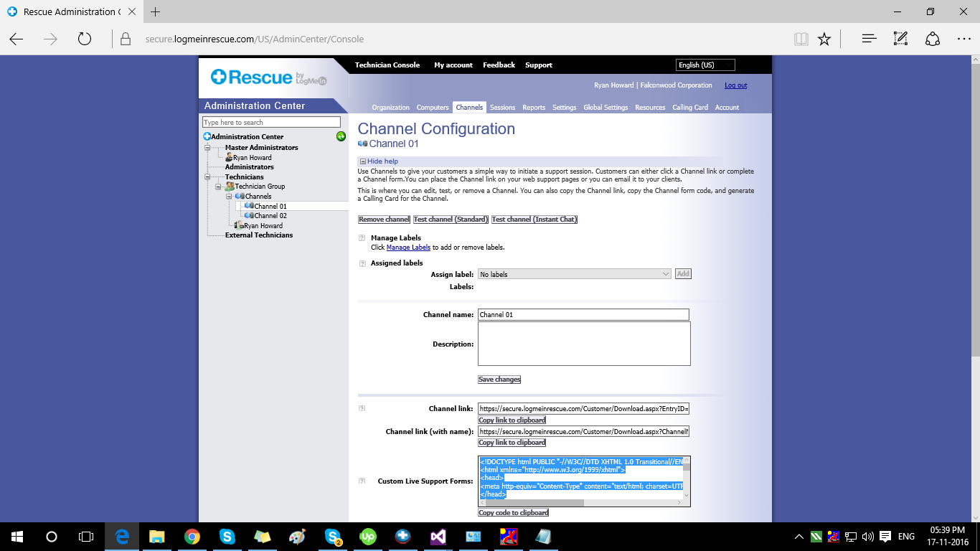980x551 pixels.
Task: Click Test channel (Instant Chat) button
Action: pyautogui.click(x=534, y=220)
